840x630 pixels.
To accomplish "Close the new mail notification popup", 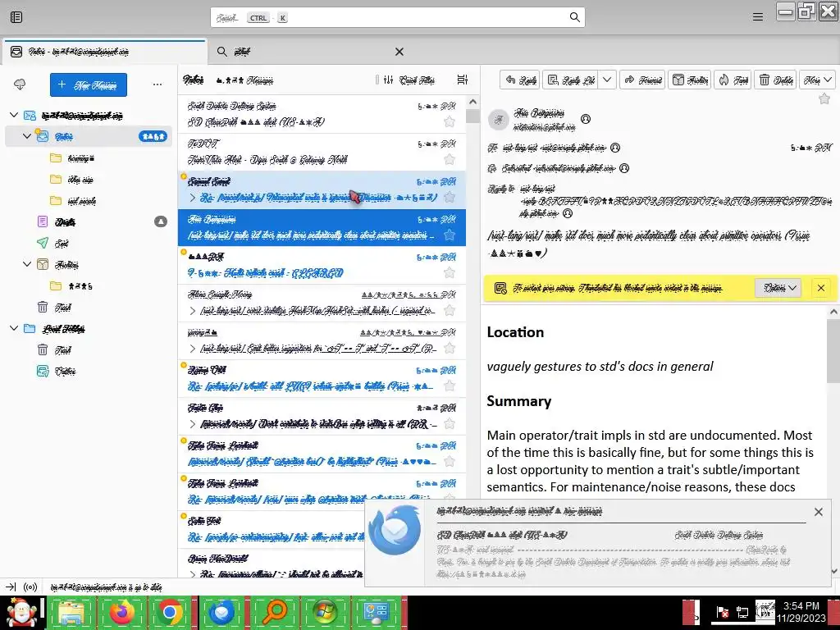I will [818, 512].
